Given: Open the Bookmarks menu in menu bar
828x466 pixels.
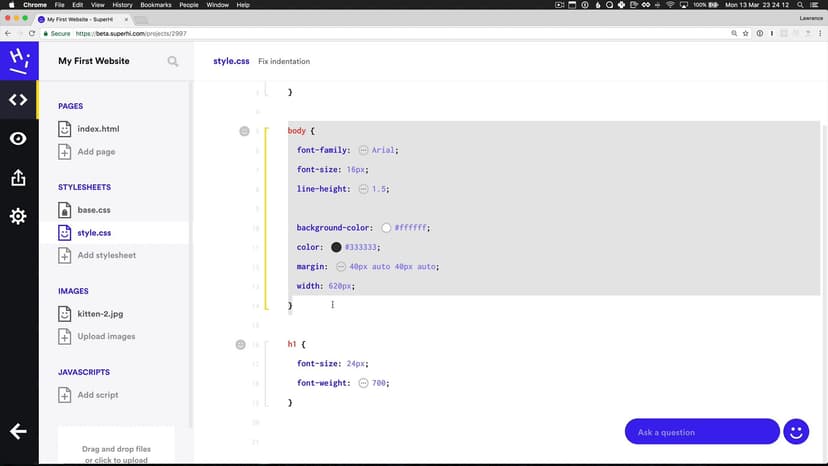Looking at the screenshot, I should (x=155, y=5).
